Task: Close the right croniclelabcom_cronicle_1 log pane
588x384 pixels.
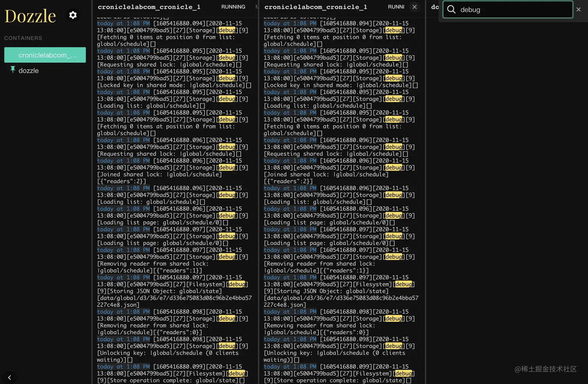Action: 415,7
